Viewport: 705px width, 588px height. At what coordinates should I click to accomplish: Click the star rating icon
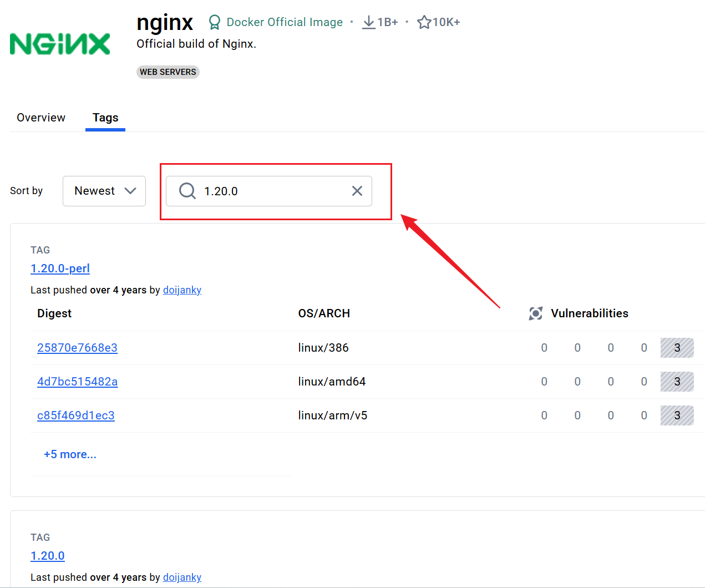[x=424, y=22]
